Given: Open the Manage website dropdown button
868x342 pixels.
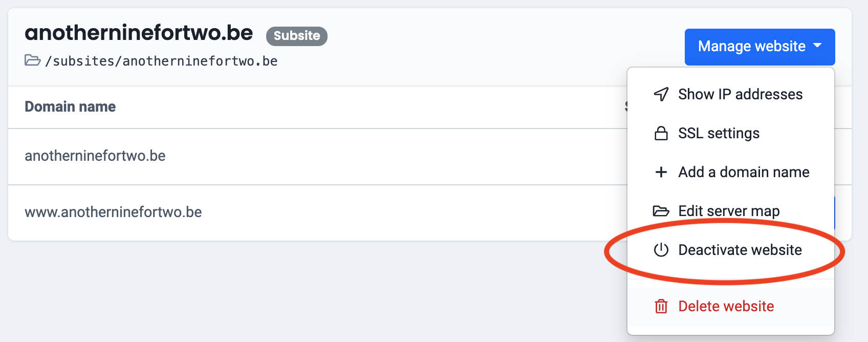Looking at the screenshot, I should click(x=751, y=47).
